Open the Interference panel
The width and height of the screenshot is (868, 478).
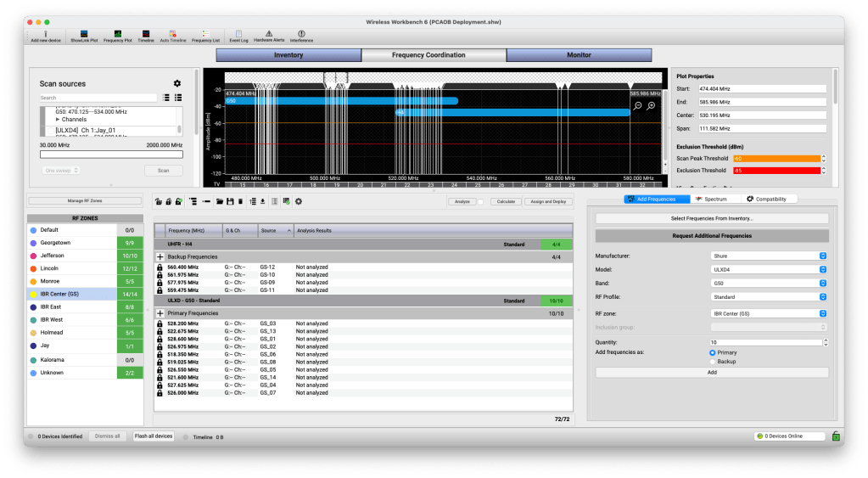point(301,35)
